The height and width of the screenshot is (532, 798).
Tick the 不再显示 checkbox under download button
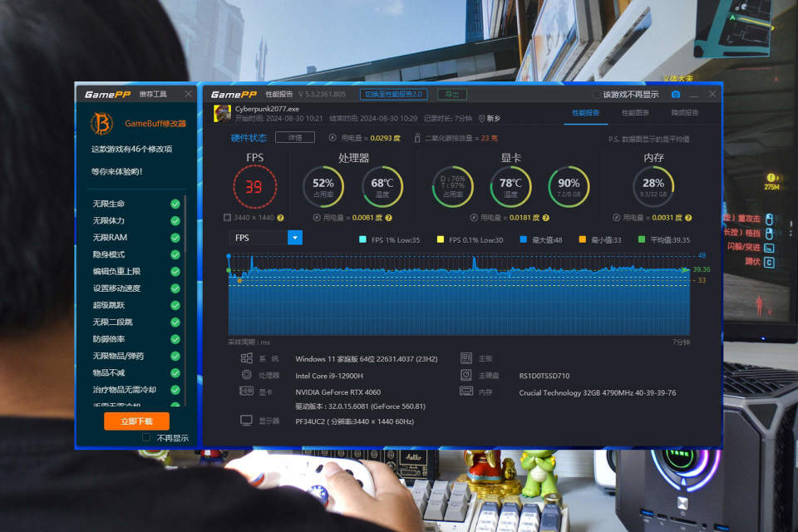(146, 437)
